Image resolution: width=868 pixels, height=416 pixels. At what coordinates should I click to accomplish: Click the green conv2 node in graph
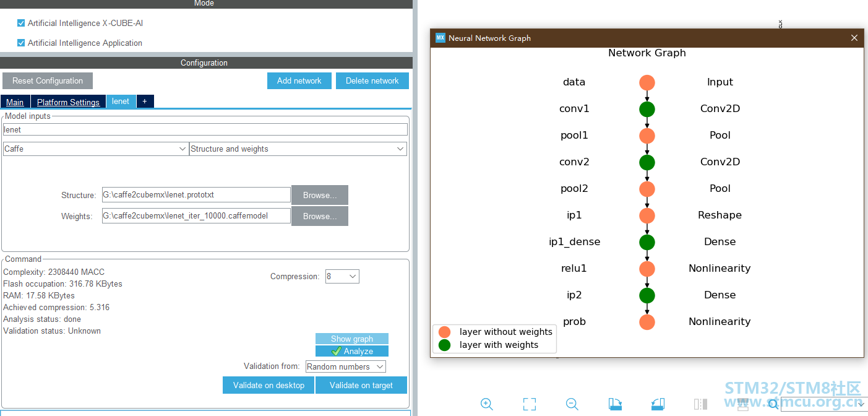click(x=647, y=162)
